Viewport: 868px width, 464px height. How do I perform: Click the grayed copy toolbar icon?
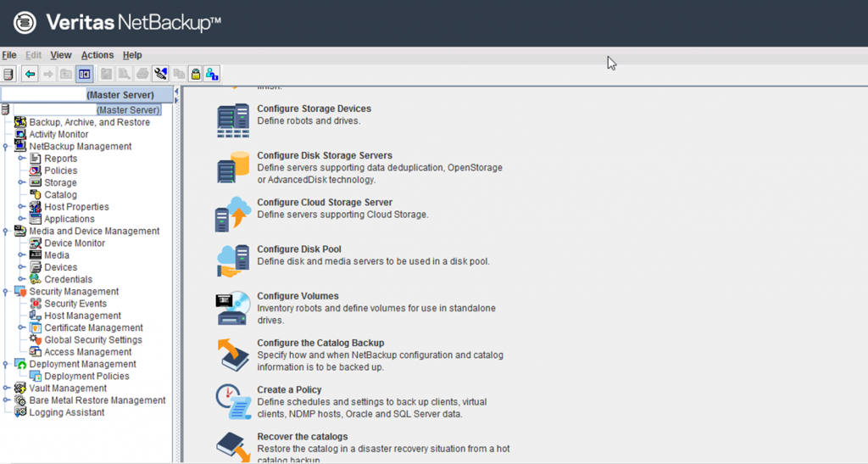[179, 74]
